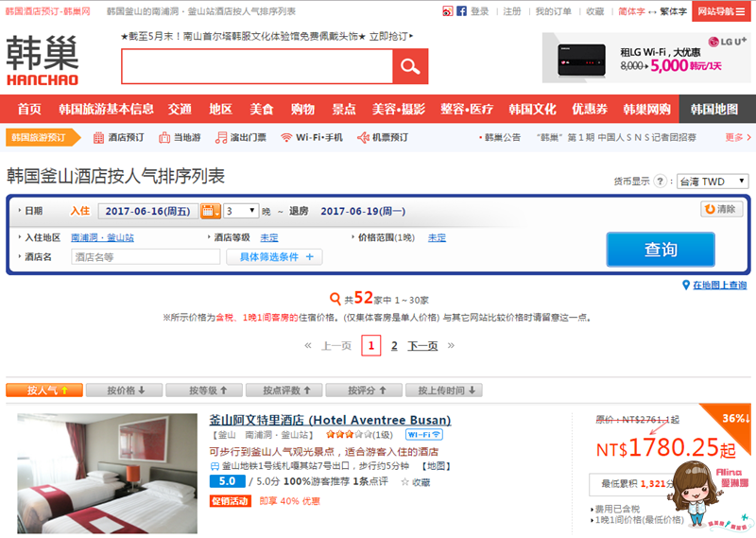The image size is (756, 538).
Task: Switch to 繁体字 traditional Chinese
Action: coord(674,11)
